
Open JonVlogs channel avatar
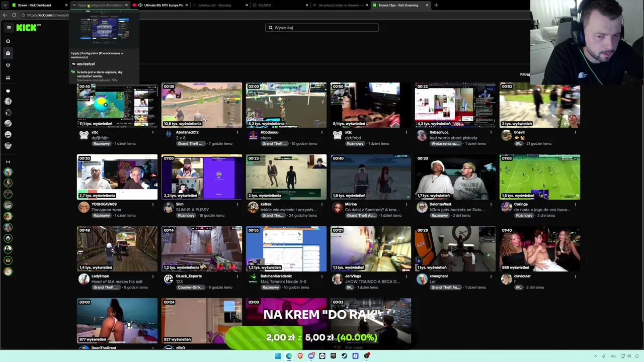(x=338, y=279)
